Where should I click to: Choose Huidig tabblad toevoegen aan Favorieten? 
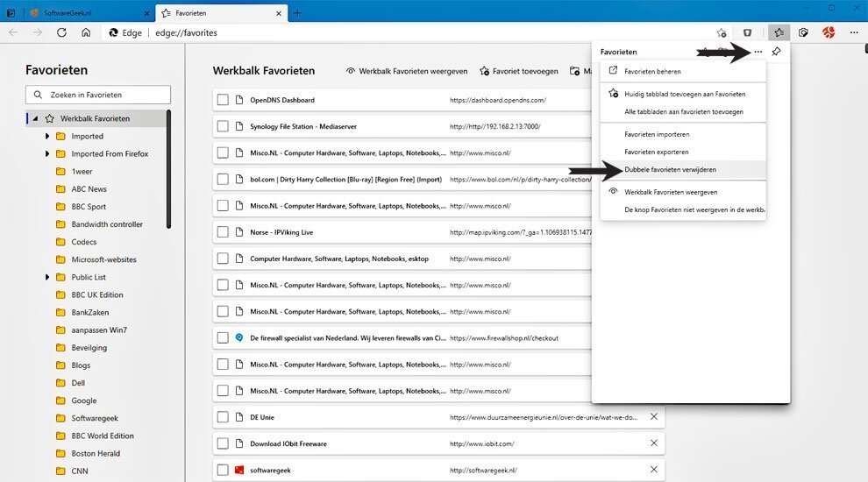click(x=683, y=94)
